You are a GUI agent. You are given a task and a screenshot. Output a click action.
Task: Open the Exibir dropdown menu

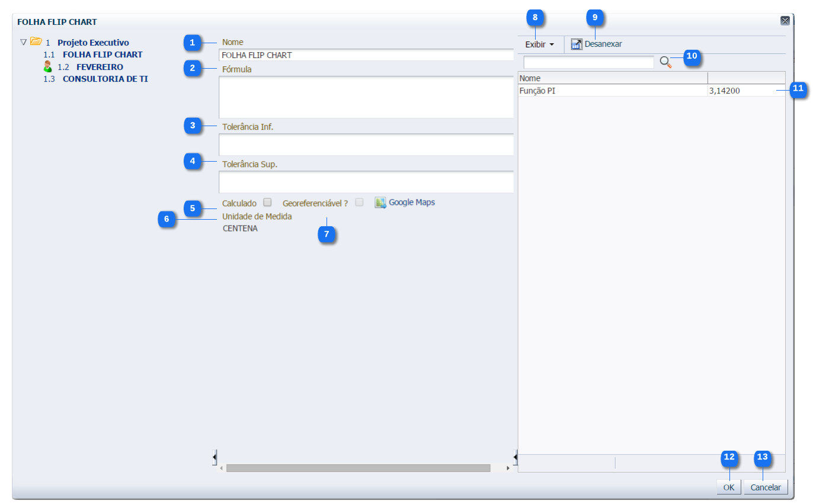coord(539,44)
